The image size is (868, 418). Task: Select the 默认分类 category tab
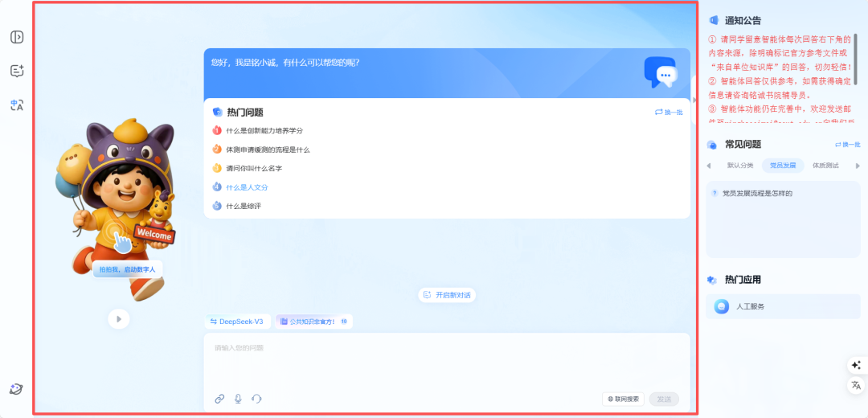pos(739,166)
